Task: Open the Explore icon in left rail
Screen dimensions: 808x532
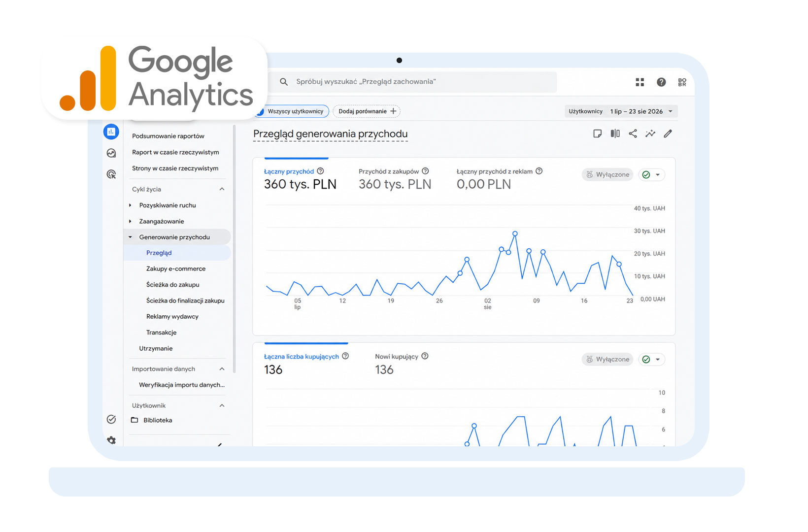Action: point(111,153)
